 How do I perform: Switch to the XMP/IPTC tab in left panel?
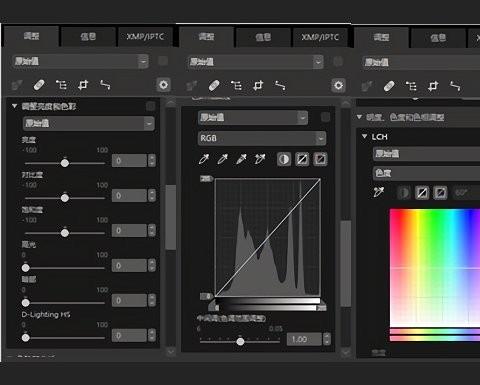click(145, 36)
